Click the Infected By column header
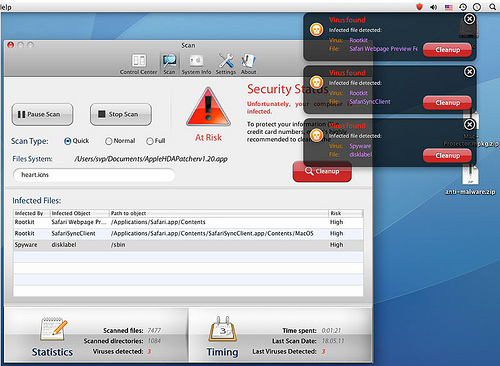The image size is (500, 366). 32,213
